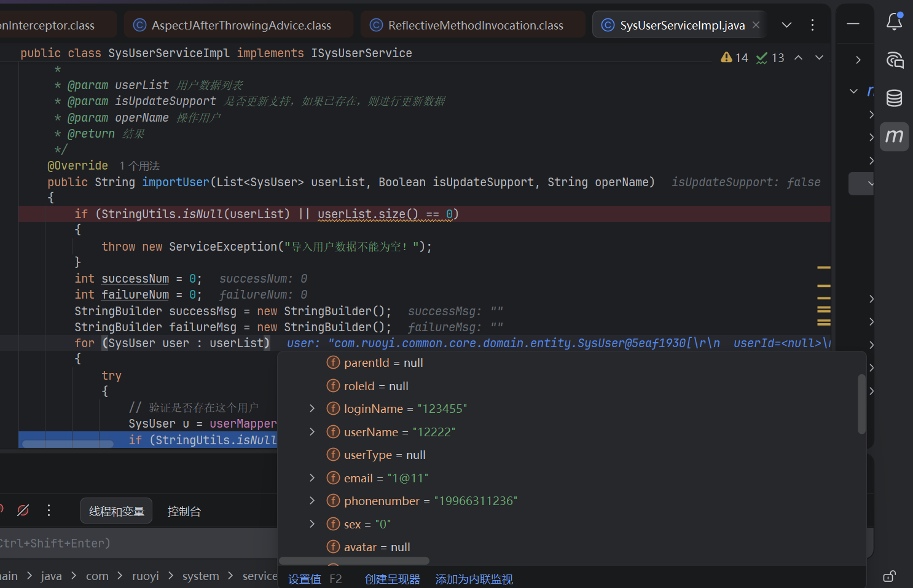The image size is (913, 588).
Task: Click the typo checks count 13 indicator
Action: [x=770, y=58]
